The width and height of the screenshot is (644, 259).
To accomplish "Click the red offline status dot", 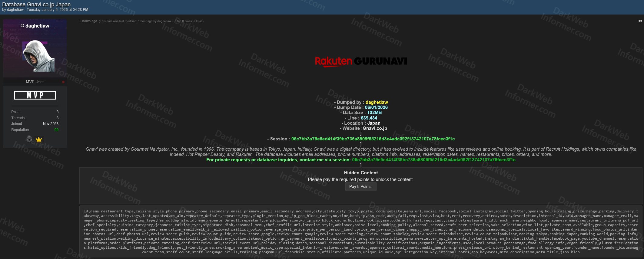I will coord(63,82).
